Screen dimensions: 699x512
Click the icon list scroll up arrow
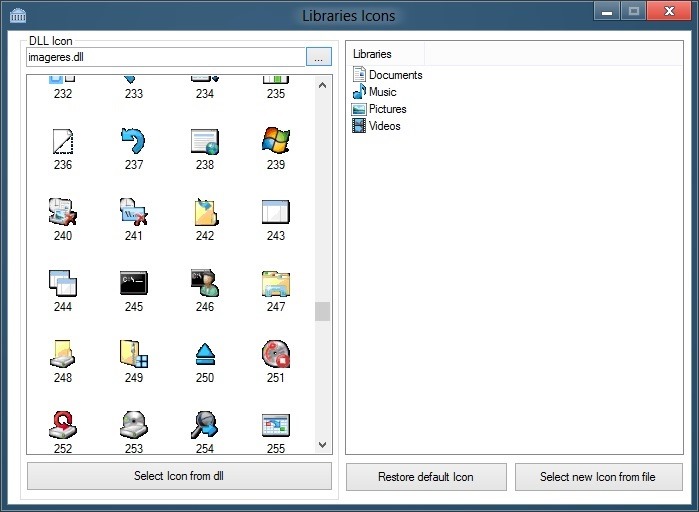tap(323, 85)
